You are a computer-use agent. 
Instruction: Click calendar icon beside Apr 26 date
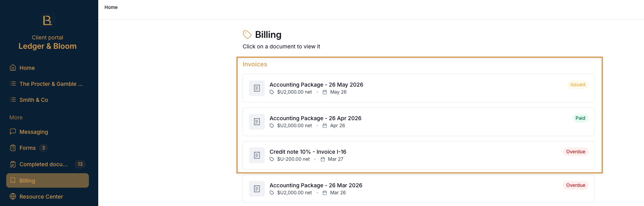325,126
